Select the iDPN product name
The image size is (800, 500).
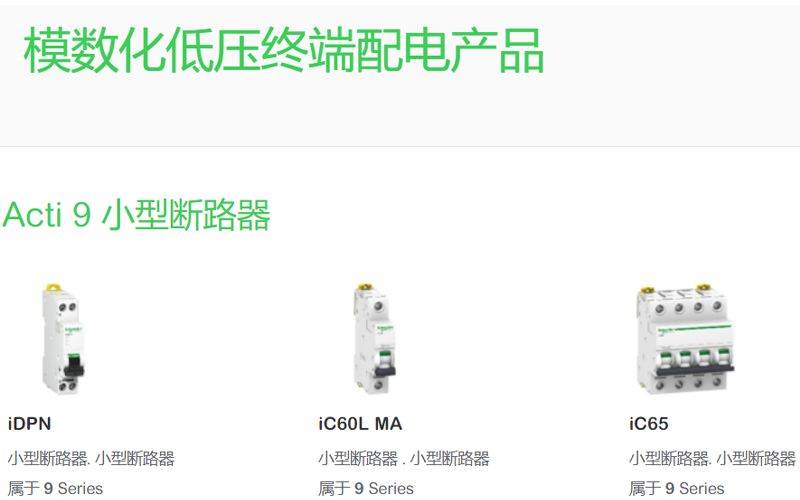pos(30,424)
